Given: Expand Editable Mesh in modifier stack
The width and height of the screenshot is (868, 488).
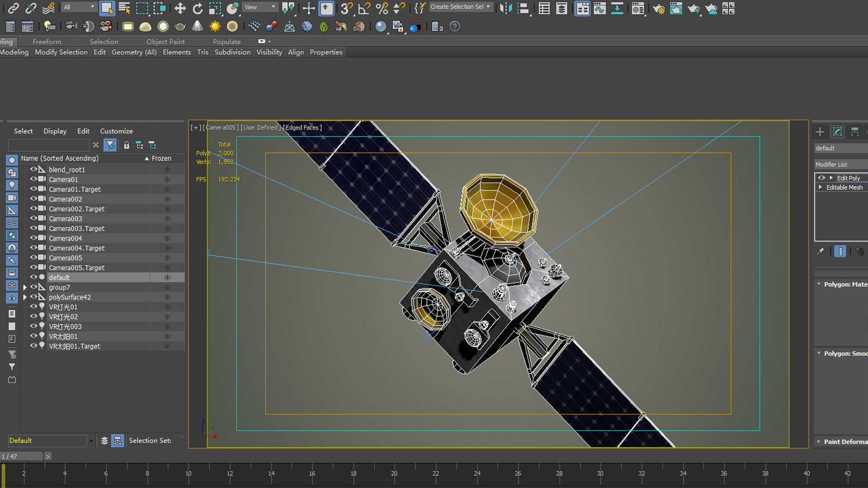Looking at the screenshot, I should [x=820, y=188].
